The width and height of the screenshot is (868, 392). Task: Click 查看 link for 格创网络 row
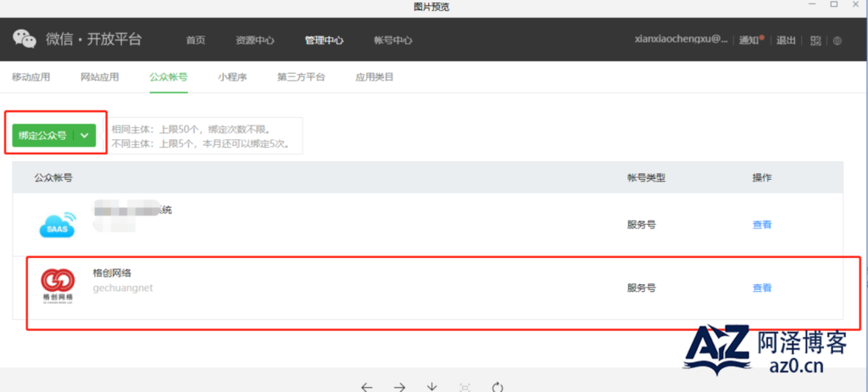(x=762, y=288)
